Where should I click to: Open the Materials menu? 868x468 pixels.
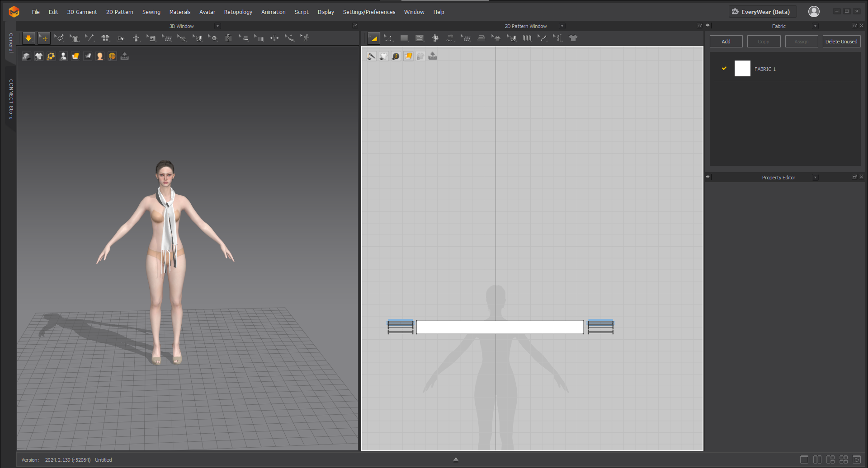(180, 12)
